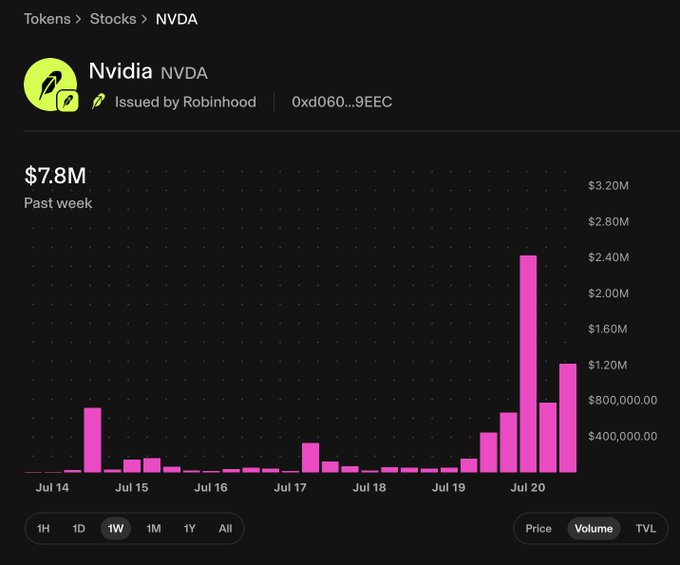Select the NVDA breadcrumb item
The image size is (680, 565).
[x=177, y=19]
